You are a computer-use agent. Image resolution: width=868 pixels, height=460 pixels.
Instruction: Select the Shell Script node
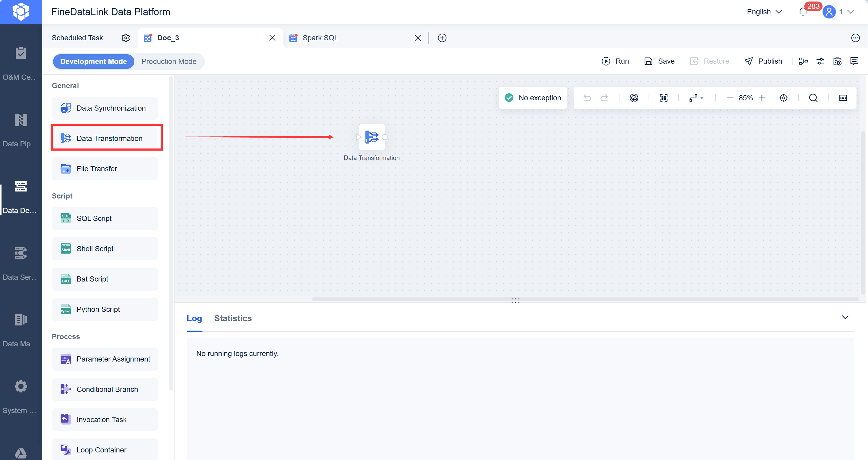[x=95, y=249]
